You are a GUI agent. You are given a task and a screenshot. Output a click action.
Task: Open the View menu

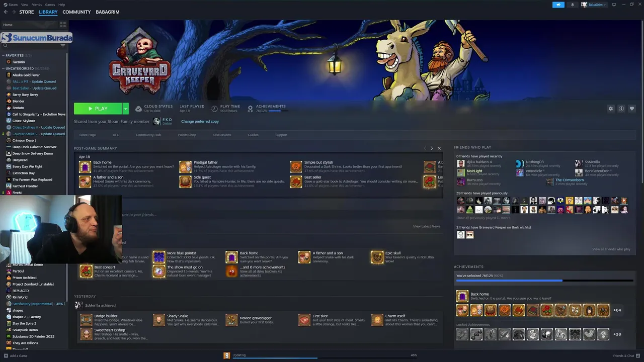tap(24, 5)
